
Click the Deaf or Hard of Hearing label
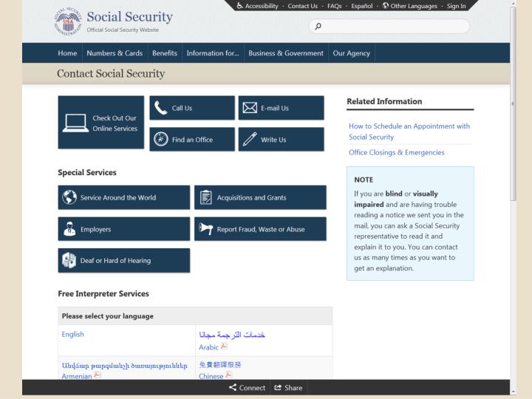coord(115,261)
